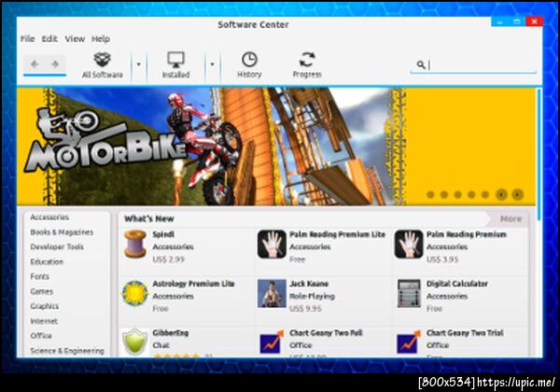The height and width of the screenshot is (392, 560).
Task: Open the File menu
Action: [27, 39]
